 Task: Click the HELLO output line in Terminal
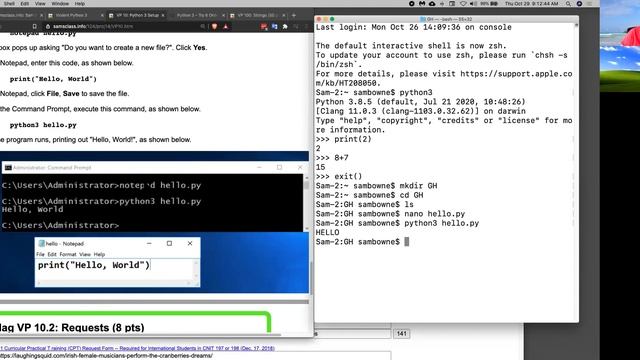coord(327,233)
